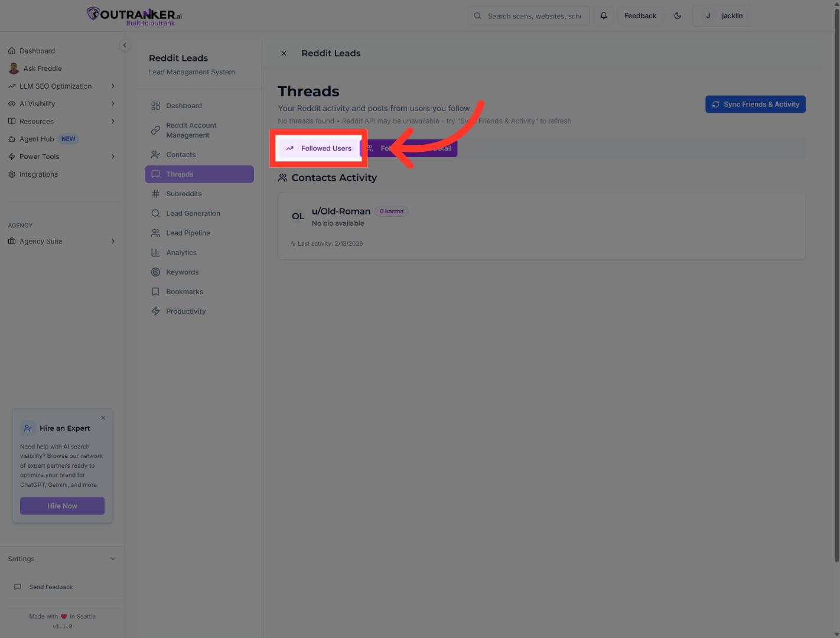Open the Productivity section
Viewport: 840px width, 638px height.
click(199, 311)
